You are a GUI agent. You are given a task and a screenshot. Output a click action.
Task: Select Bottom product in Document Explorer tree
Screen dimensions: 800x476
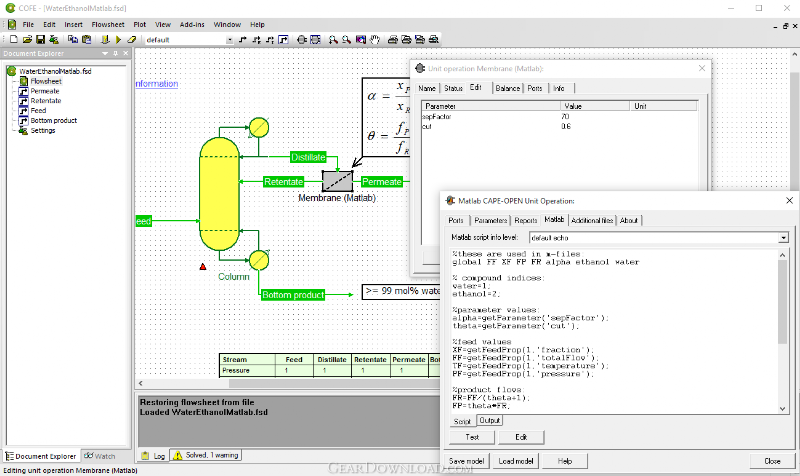(x=54, y=121)
